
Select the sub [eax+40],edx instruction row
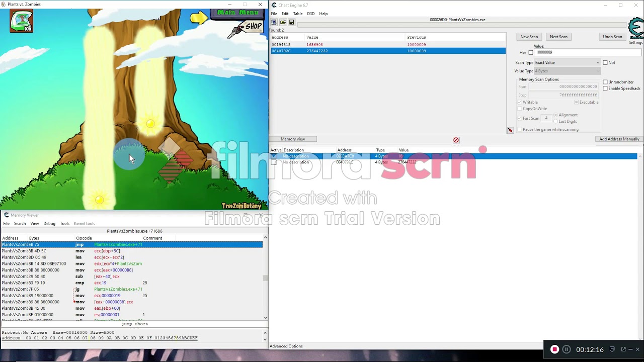tap(132, 276)
